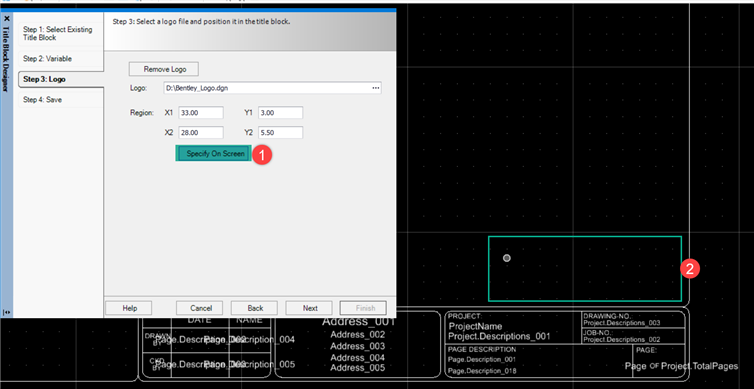Screen dimensions: 754x389
Task: Go Back to the previous step
Action: click(254, 308)
